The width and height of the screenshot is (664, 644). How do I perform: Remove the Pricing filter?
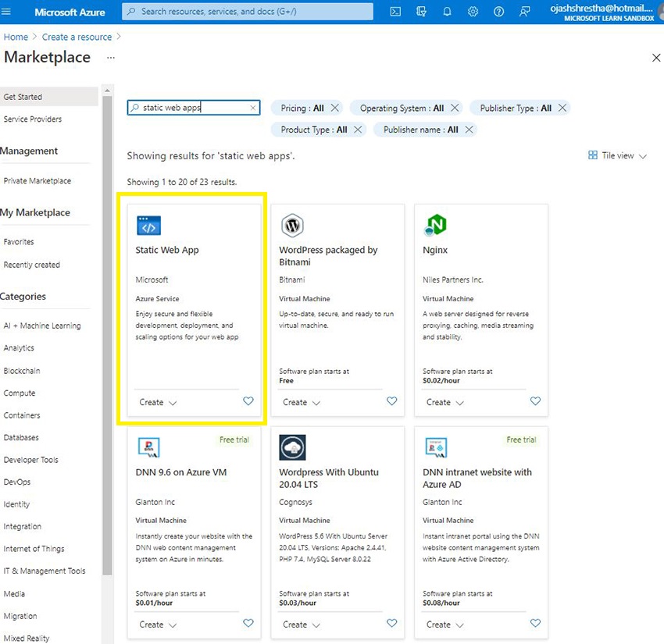pos(334,108)
